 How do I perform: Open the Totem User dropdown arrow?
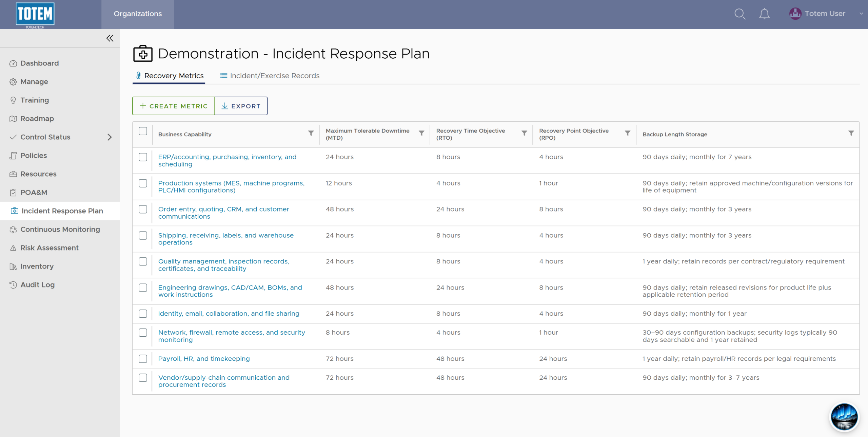coord(861,14)
